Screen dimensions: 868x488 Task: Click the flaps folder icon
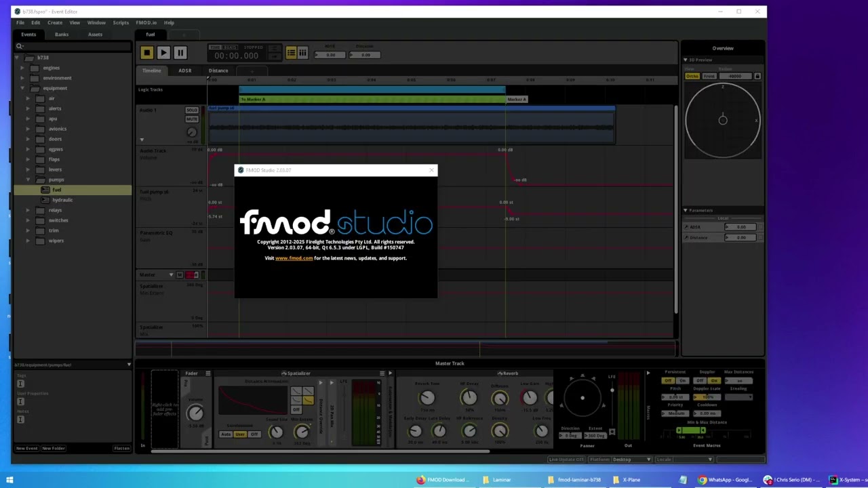[x=40, y=159]
